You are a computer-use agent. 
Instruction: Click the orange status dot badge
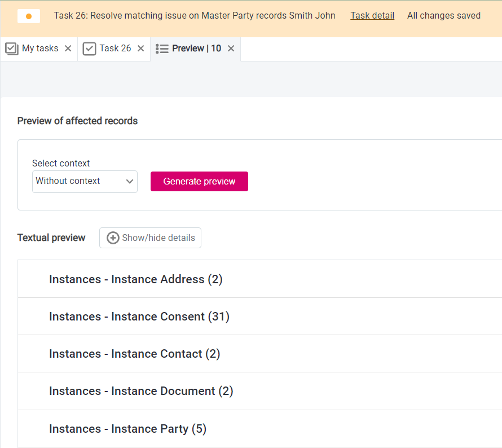[29, 16]
